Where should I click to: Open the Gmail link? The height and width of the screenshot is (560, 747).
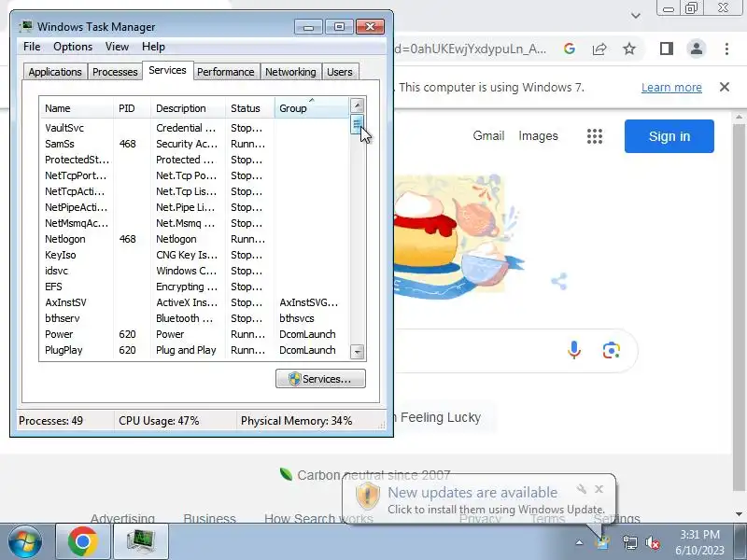488,135
